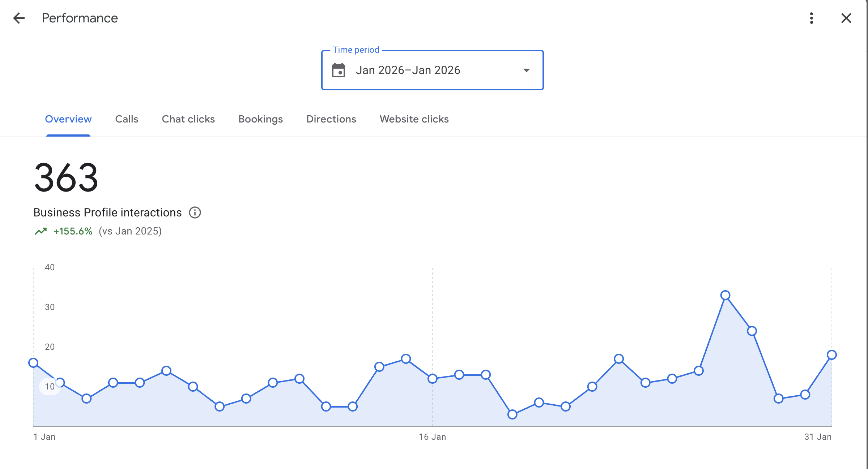Click the 363 interactions total number
The width and height of the screenshot is (868, 469).
(66, 177)
